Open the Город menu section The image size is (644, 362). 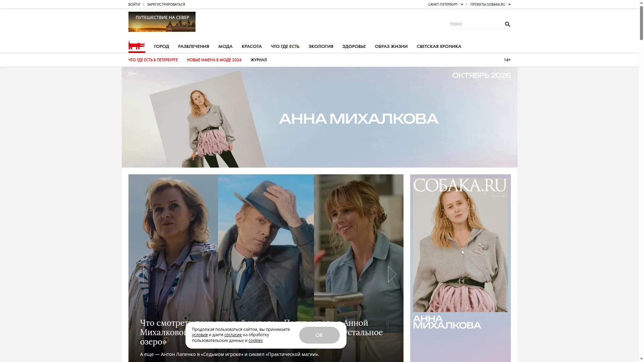(x=162, y=46)
